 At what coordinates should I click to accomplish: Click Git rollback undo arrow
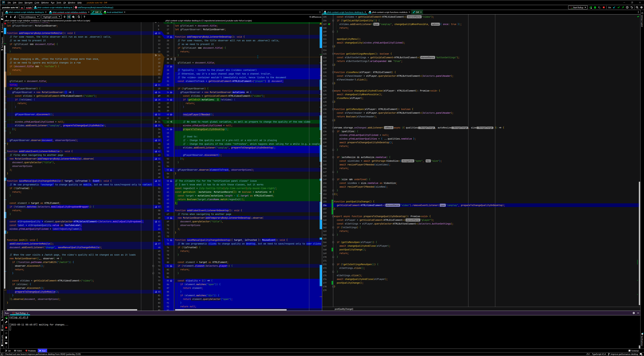click(632, 8)
